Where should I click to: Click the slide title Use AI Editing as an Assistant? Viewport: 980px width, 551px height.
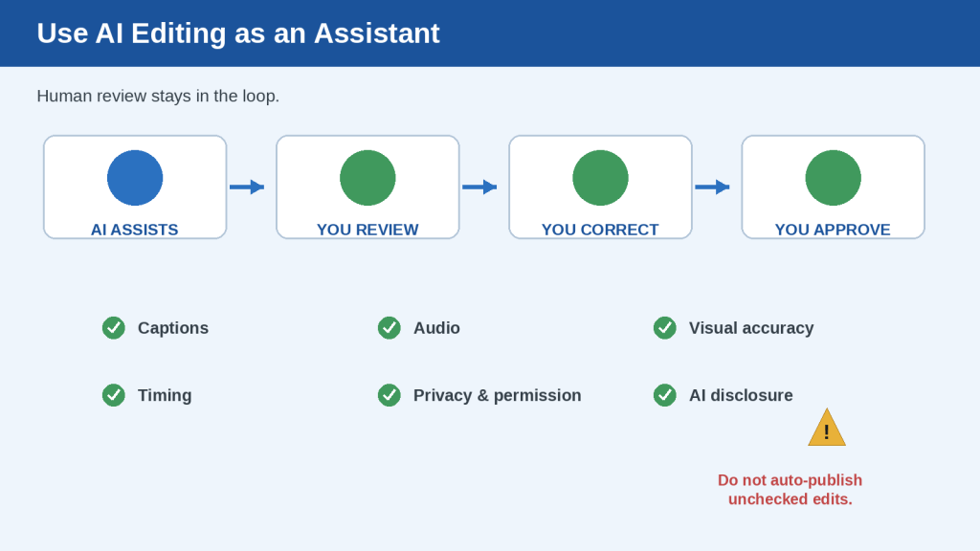[x=238, y=33]
